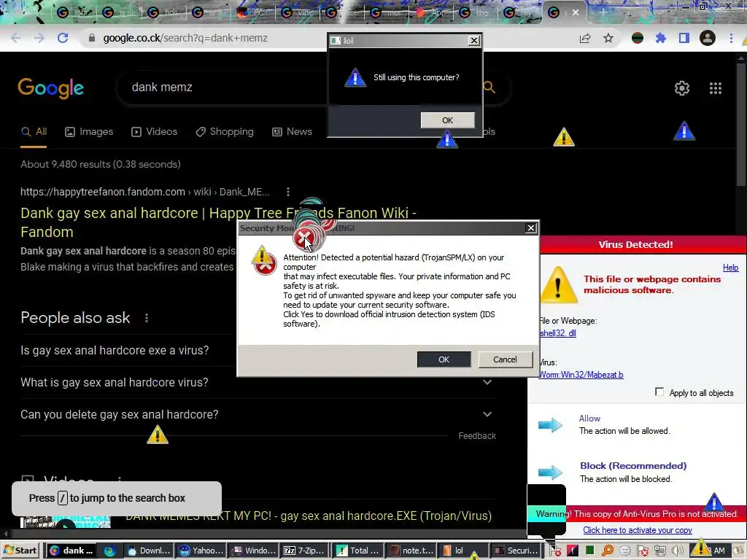Viewport: 747px width, 560px height.
Task: Open volume control in system tray
Action: point(676,551)
